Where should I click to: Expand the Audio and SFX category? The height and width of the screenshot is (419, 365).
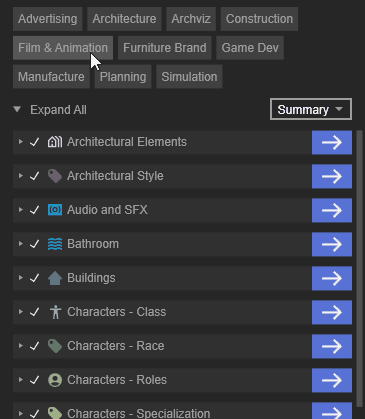pyautogui.click(x=21, y=210)
